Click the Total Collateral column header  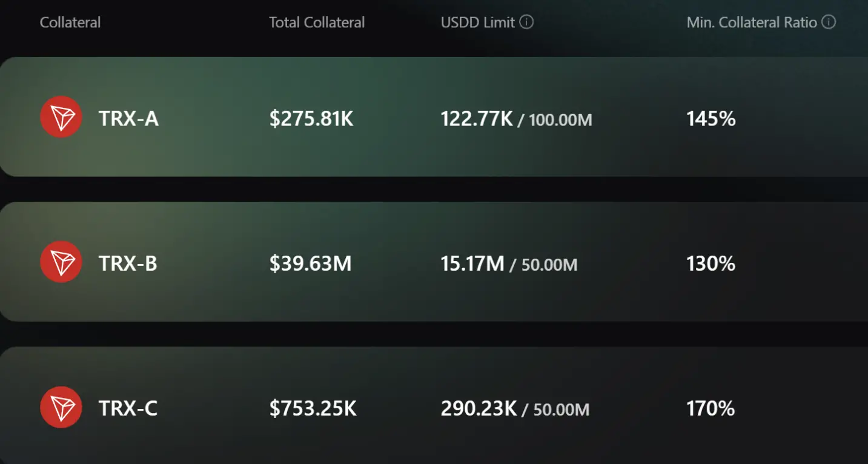coord(317,23)
